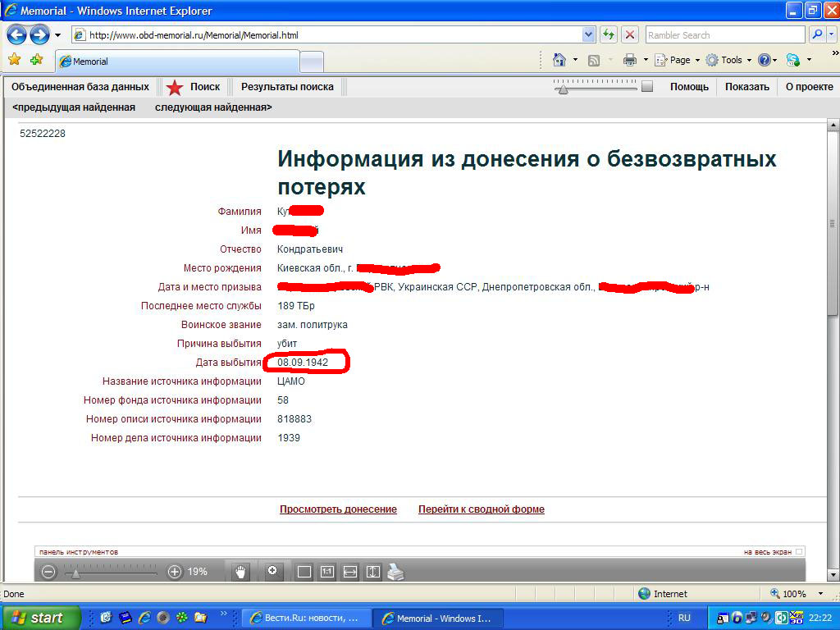Open 'Результаты поиска' menu item
The width and height of the screenshot is (840, 630).
(x=287, y=87)
